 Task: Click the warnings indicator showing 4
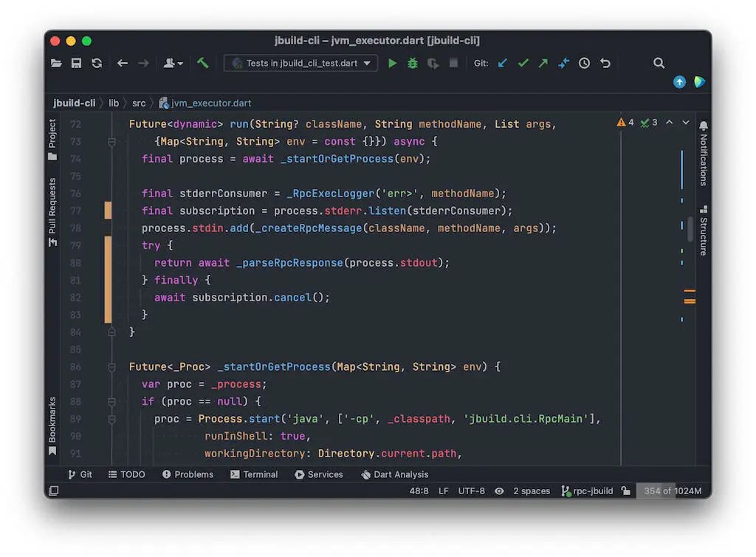(625, 123)
